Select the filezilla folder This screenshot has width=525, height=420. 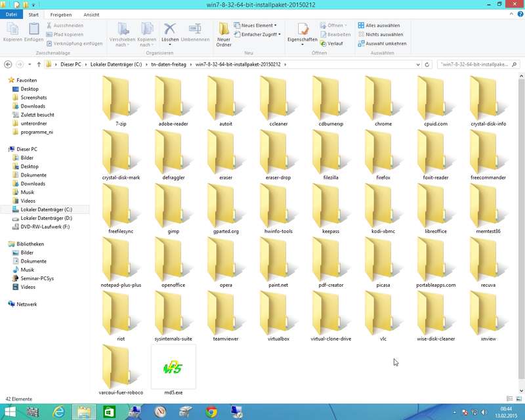point(331,155)
